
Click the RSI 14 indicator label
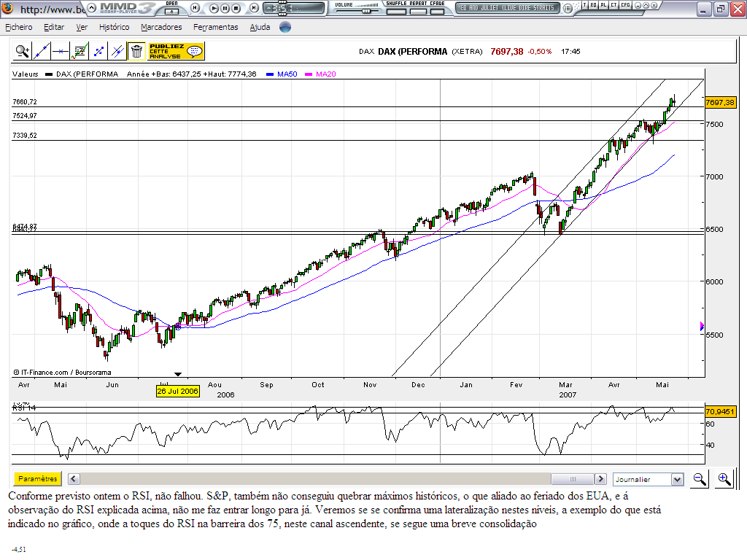pyautogui.click(x=24, y=408)
